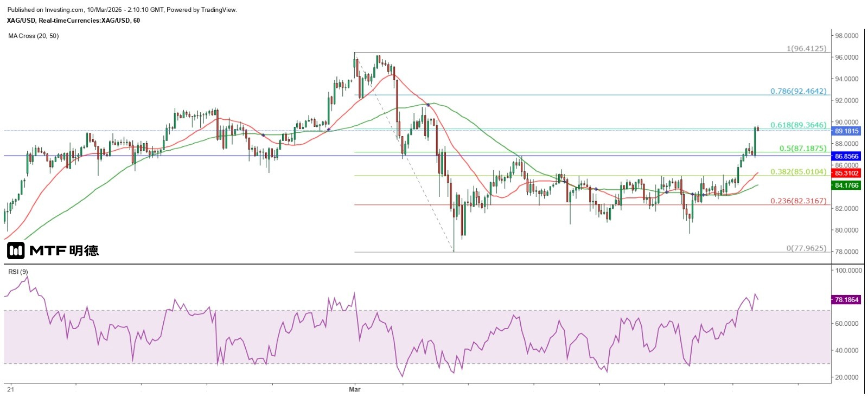Click the XAG/USD symbol title text
The height and width of the screenshot is (398, 868).
tap(73, 21)
